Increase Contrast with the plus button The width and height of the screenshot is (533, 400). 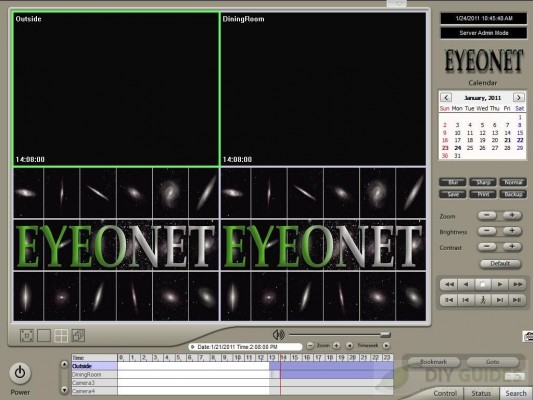pos(512,246)
